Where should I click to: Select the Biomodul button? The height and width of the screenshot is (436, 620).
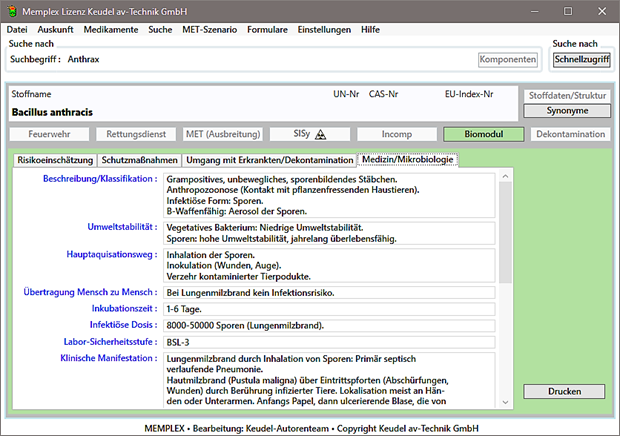pyautogui.click(x=484, y=134)
